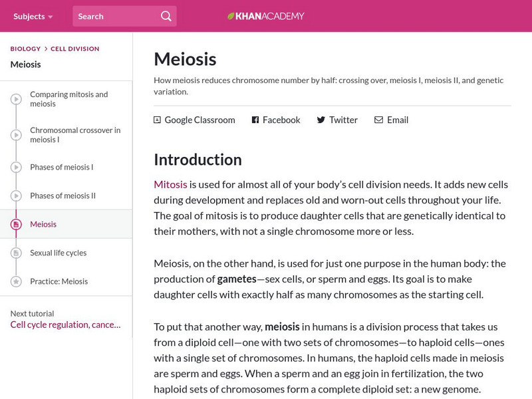Click the Khan Academy leaf logo
Viewport: 532px width, 399px height.
pos(231,16)
